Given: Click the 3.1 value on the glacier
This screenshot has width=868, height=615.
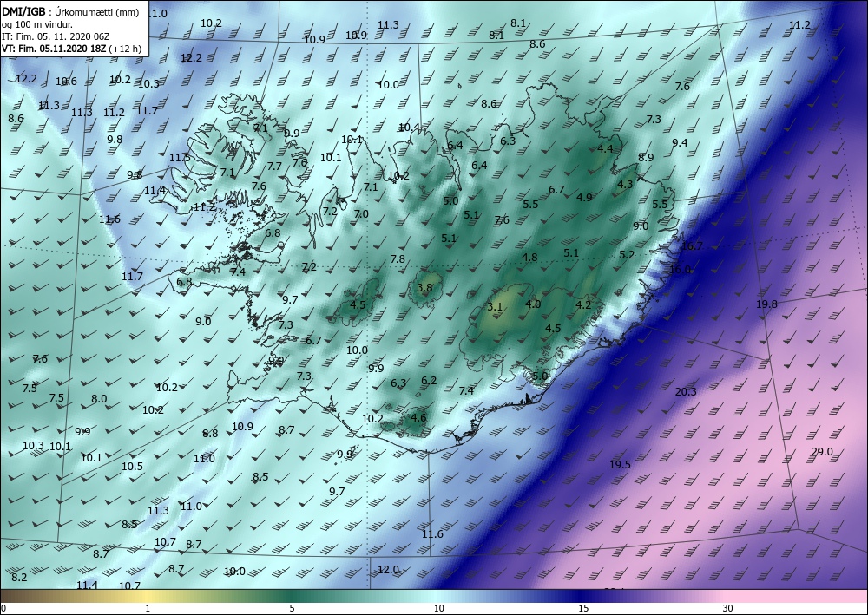Looking at the screenshot, I should tap(495, 307).
